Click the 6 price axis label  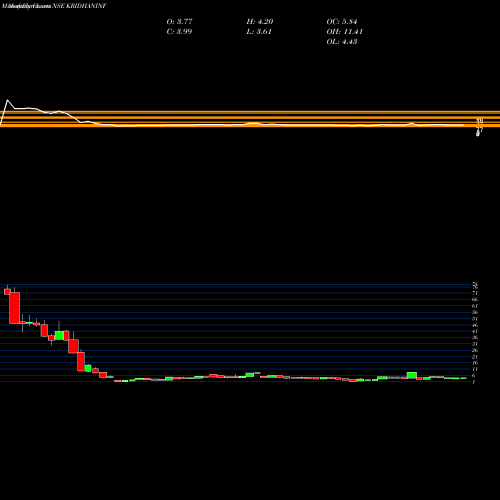click(474, 376)
